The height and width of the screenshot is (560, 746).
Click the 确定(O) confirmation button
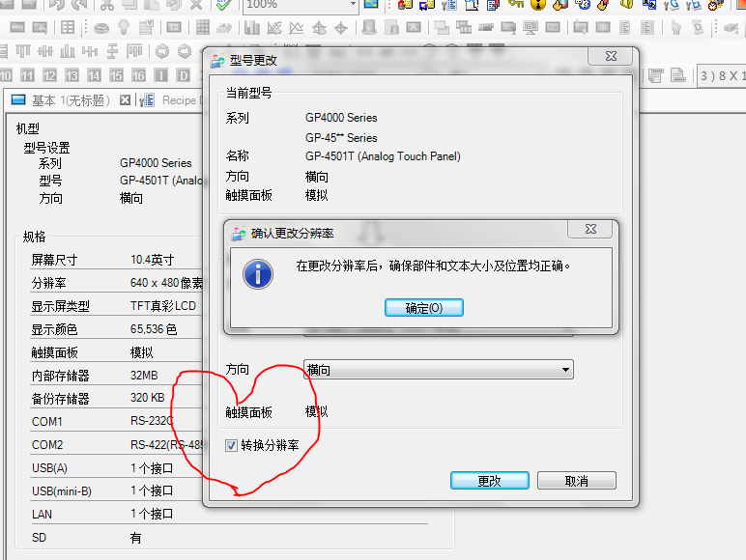tap(423, 308)
